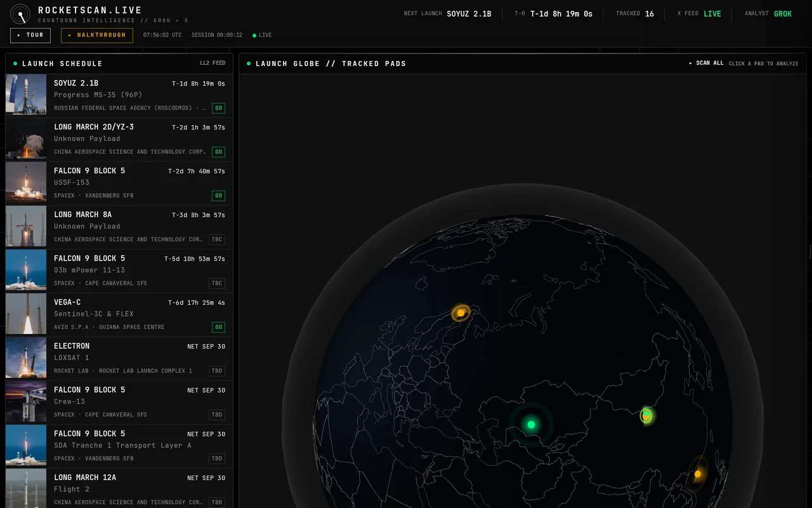Select Progress MS-35 (96P) mission text
This screenshot has width=812, height=508.
click(x=98, y=95)
